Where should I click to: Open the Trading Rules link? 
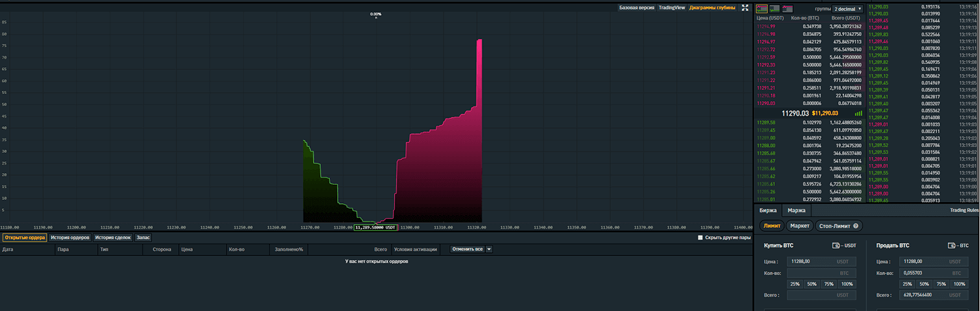coord(964,210)
